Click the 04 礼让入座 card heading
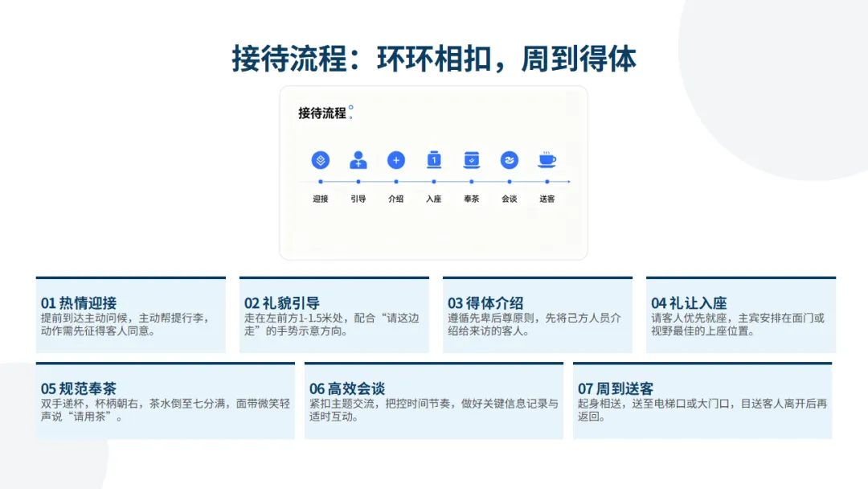This screenshot has width=868, height=489. click(690, 303)
